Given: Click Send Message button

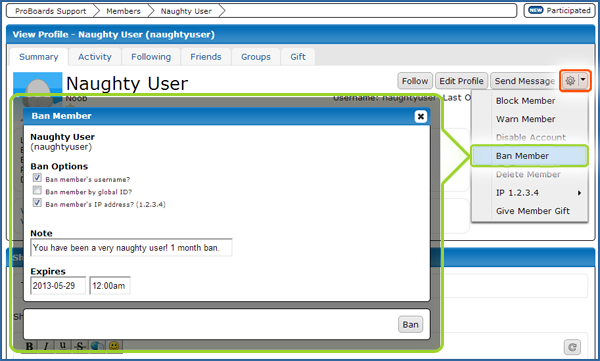Looking at the screenshot, I should point(524,81).
